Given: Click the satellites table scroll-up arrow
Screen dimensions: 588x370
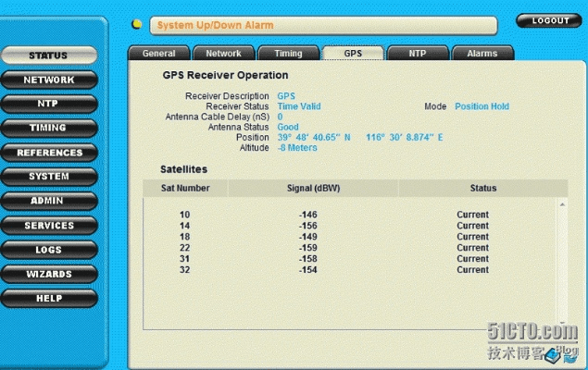Looking at the screenshot, I should coord(561,203).
